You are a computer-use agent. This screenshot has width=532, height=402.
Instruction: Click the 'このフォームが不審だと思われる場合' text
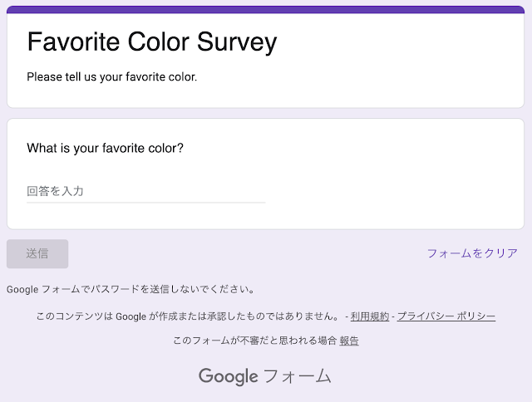click(x=254, y=341)
